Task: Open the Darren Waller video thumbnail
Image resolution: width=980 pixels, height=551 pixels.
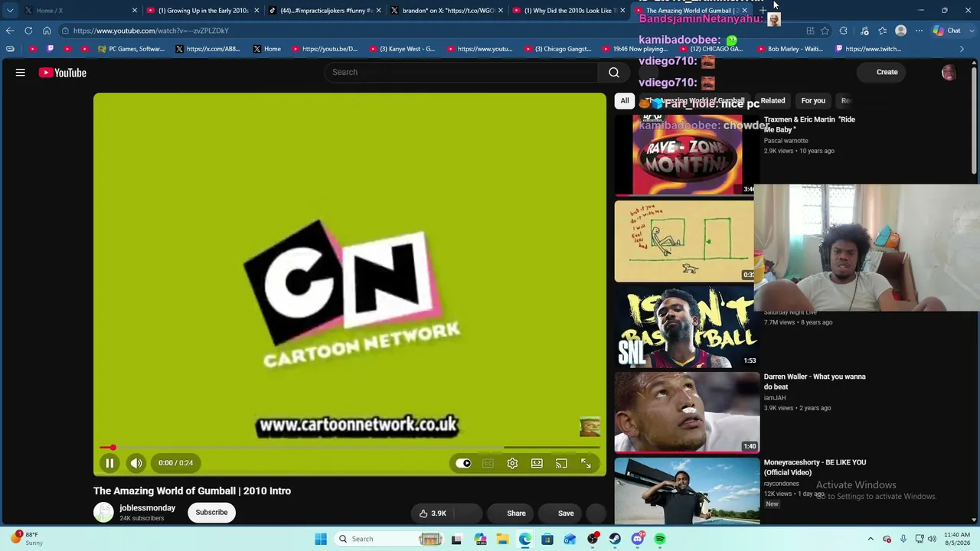Action: [687, 412]
